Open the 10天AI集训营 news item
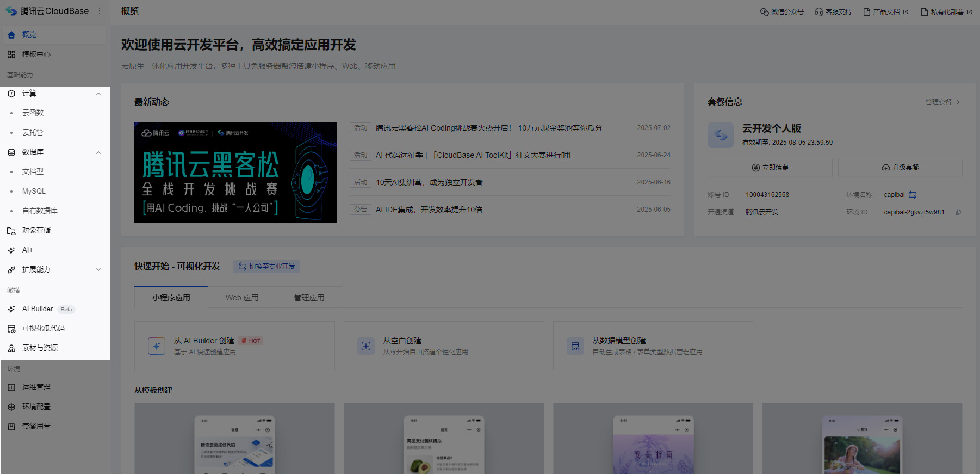This screenshot has width=980, height=474. pos(429,182)
